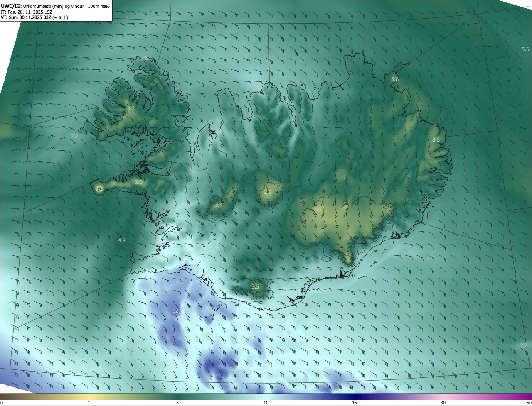Click the 7.2 value west of the Westfjords
The height and width of the screenshot is (406, 532).
point(74,136)
